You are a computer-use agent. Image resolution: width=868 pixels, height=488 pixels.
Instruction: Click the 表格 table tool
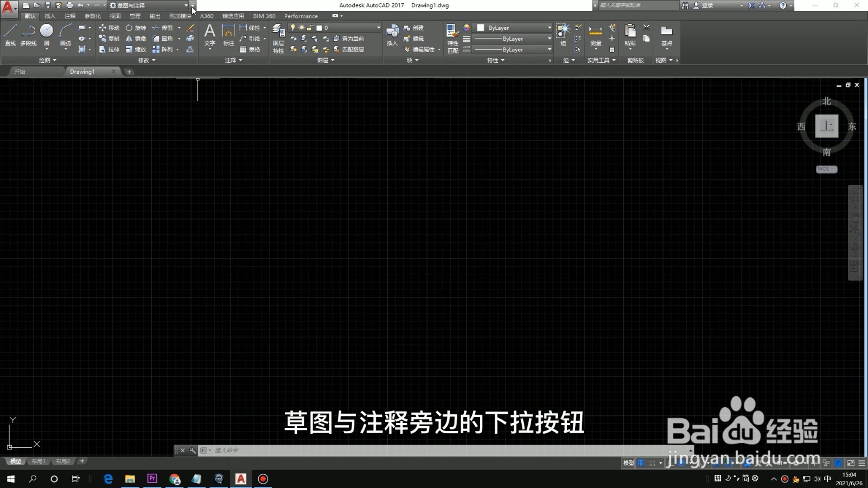coord(250,49)
